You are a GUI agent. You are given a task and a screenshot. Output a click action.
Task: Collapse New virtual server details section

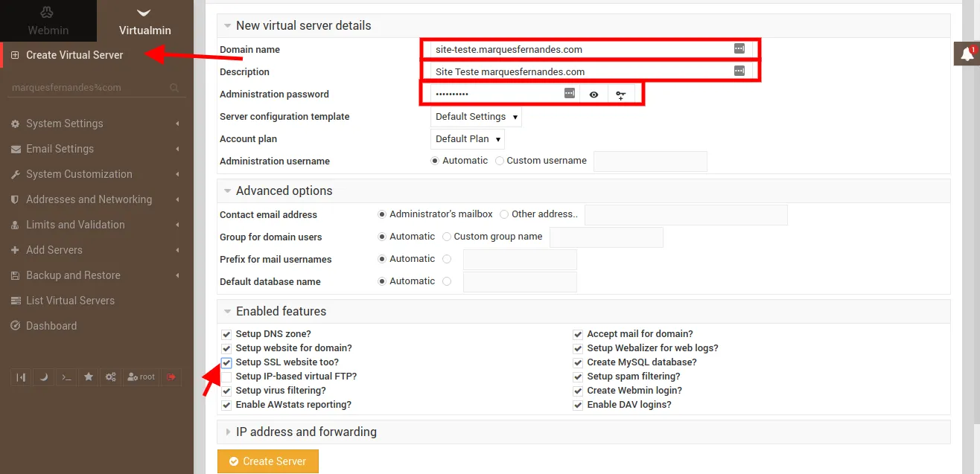pos(227,26)
